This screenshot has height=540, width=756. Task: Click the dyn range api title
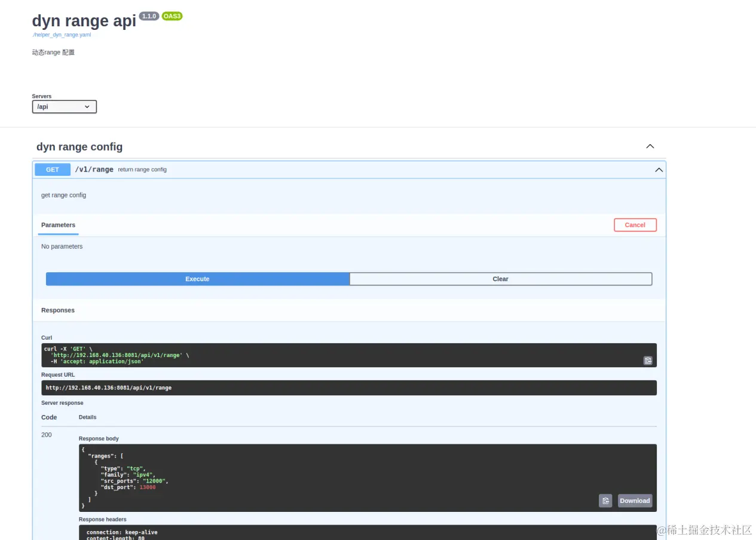84,21
